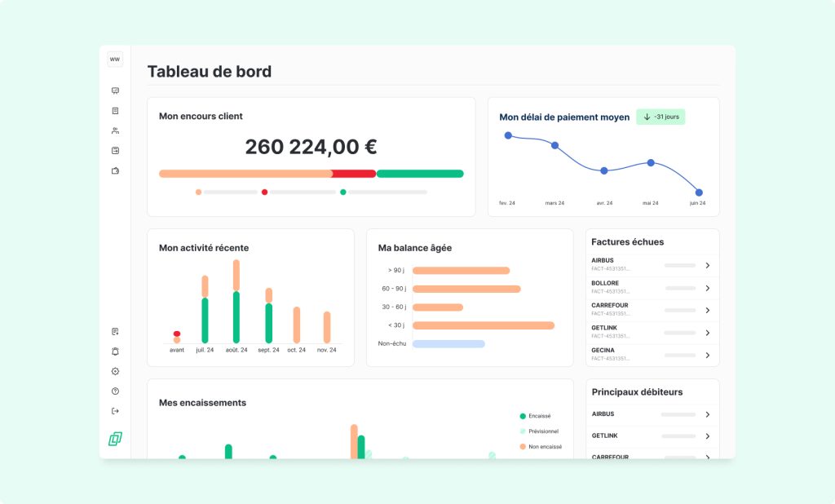Expand GETLINK under Principaux débiteurs
The image size is (835, 504).
[x=707, y=435]
